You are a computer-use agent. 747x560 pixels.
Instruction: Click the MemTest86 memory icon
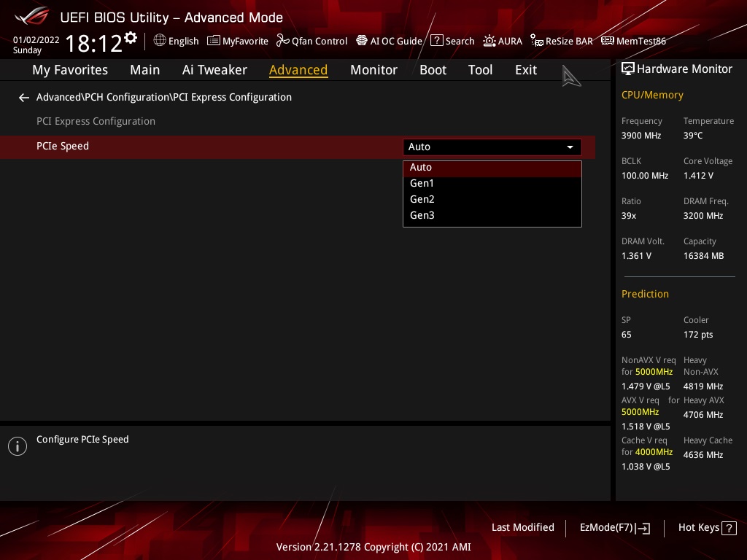coord(608,41)
